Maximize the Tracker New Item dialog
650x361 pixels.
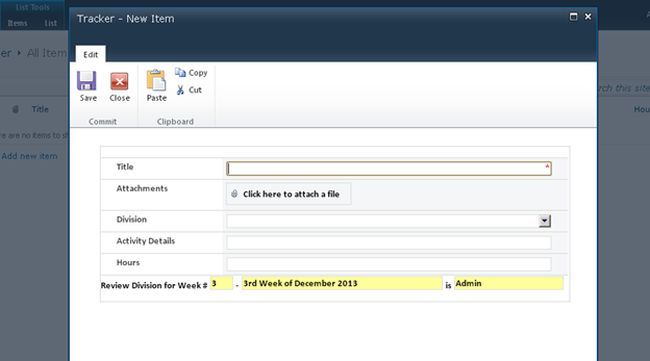click(x=573, y=17)
